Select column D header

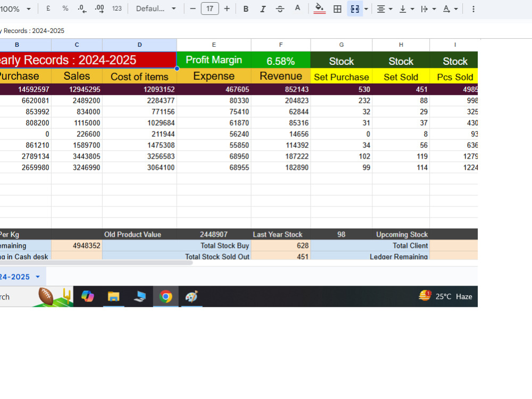[x=139, y=45]
